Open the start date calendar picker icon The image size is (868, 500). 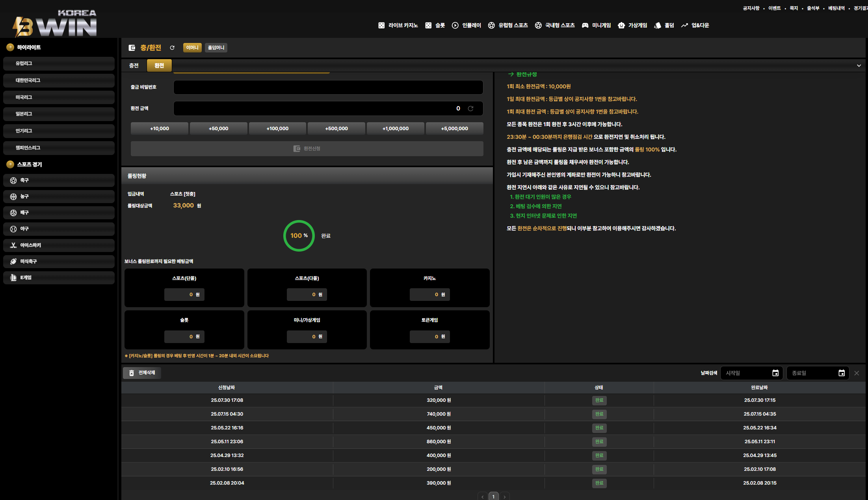click(775, 373)
